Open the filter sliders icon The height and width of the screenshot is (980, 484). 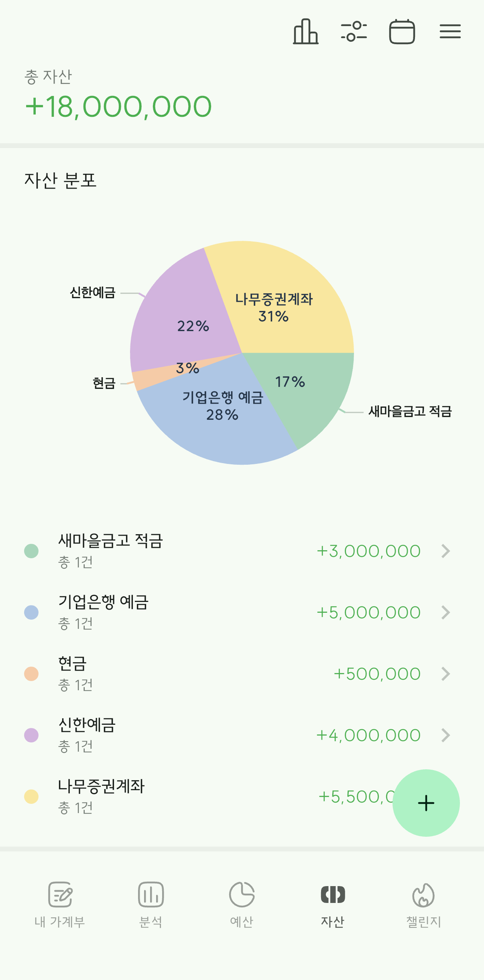(354, 31)
